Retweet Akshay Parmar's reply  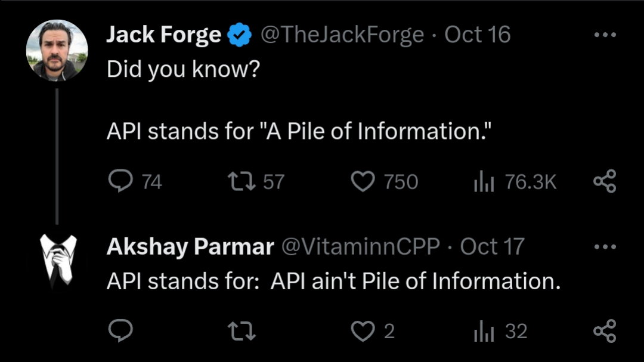tap(241, 331)
